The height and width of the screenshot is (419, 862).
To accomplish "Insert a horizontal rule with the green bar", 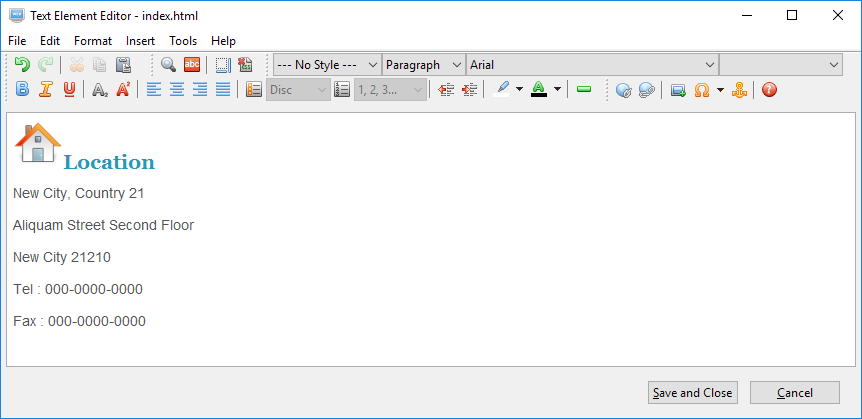I will click(584, 90).
